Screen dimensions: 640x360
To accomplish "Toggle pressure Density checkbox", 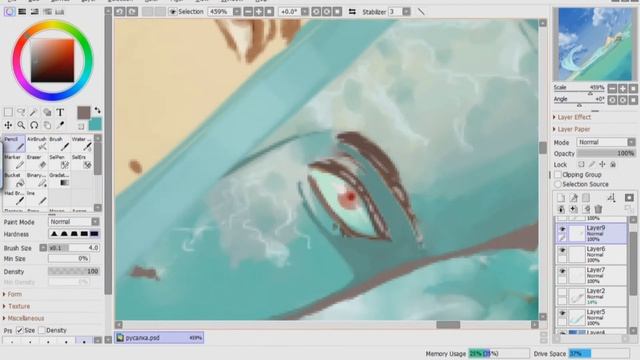I will (x=42, y=330).
